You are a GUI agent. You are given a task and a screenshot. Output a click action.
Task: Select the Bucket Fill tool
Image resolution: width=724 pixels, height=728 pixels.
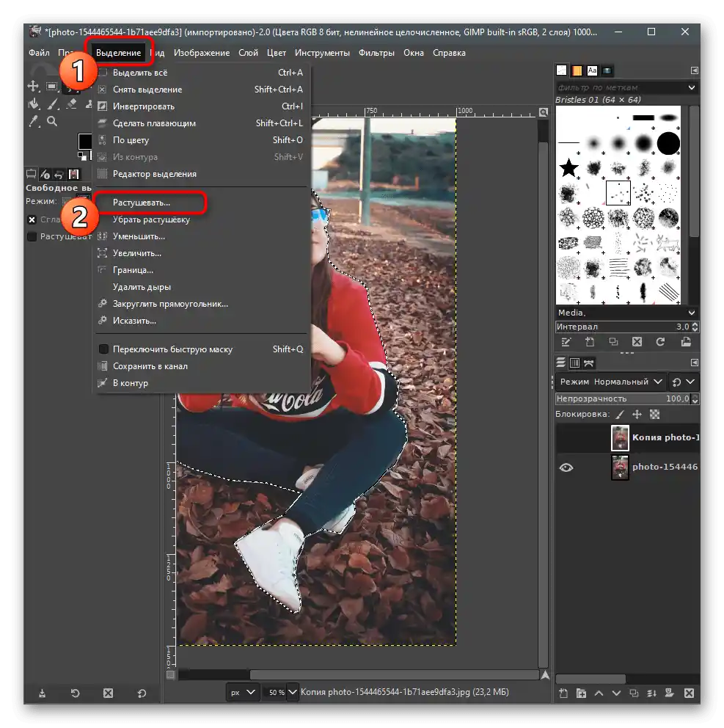pyautogui.click(x=33, y=104)
